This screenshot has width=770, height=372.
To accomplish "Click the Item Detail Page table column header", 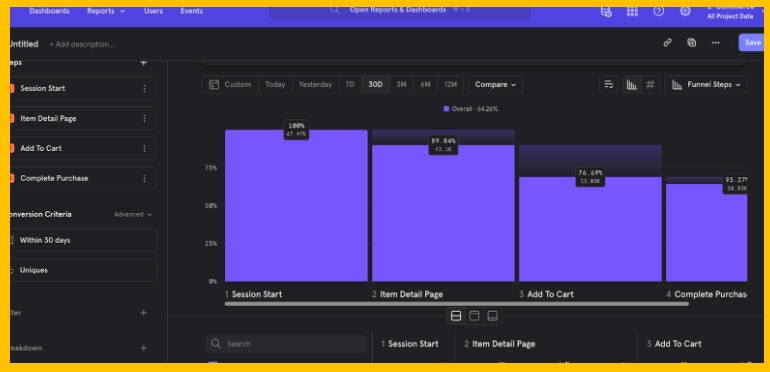I will (x=499, y=344).
